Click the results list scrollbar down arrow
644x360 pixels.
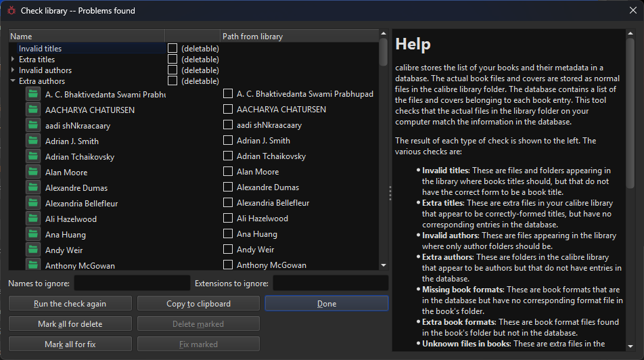[384, 265]
